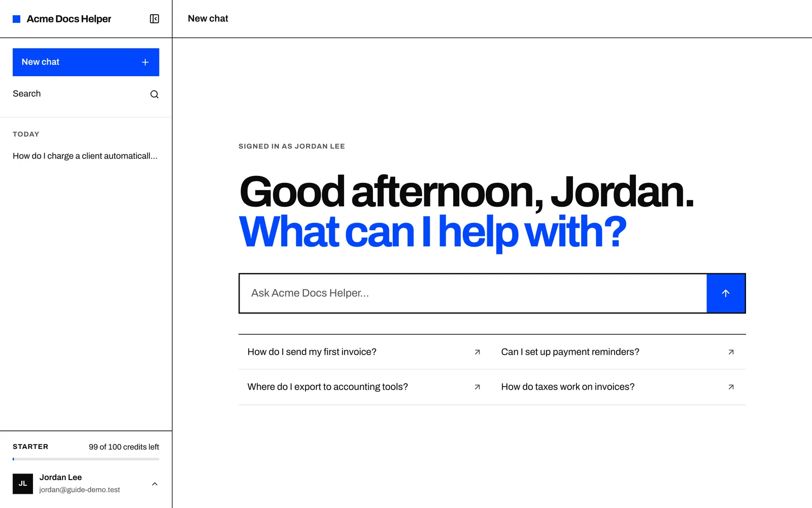The height and width of the screenshot is (508, 812).
Task: Click the 'Acme Docs Helper' title text
Action: point(69,19)
